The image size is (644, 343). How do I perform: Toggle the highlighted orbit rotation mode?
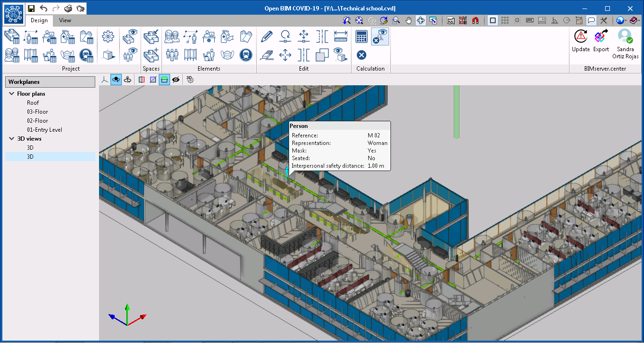click(116, 79)
